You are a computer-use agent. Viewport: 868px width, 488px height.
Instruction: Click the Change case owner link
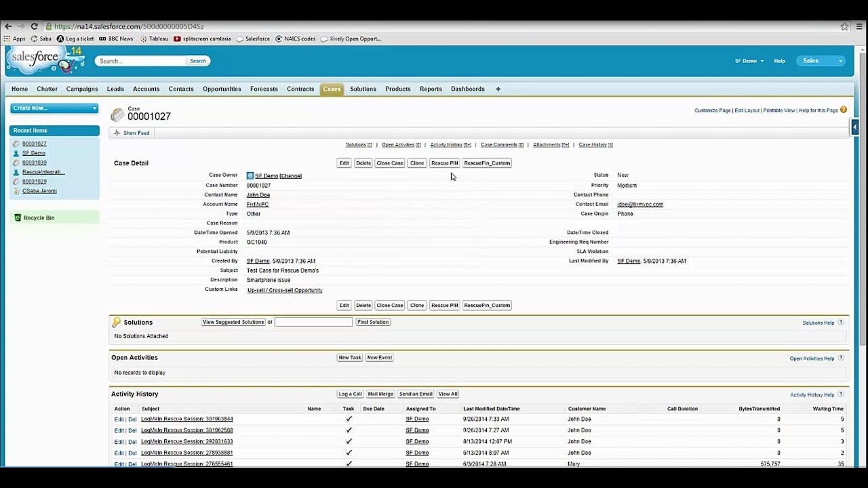(x=291, y=176)
